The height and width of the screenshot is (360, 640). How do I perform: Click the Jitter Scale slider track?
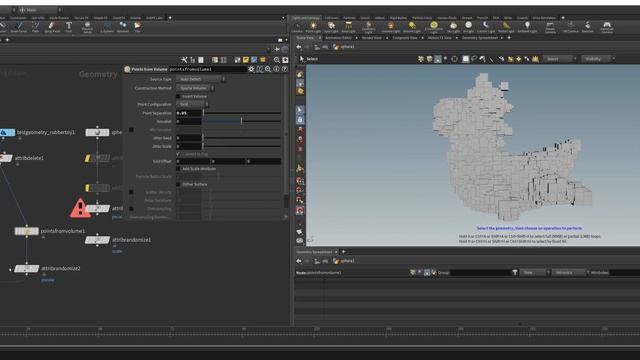[242, 146]
